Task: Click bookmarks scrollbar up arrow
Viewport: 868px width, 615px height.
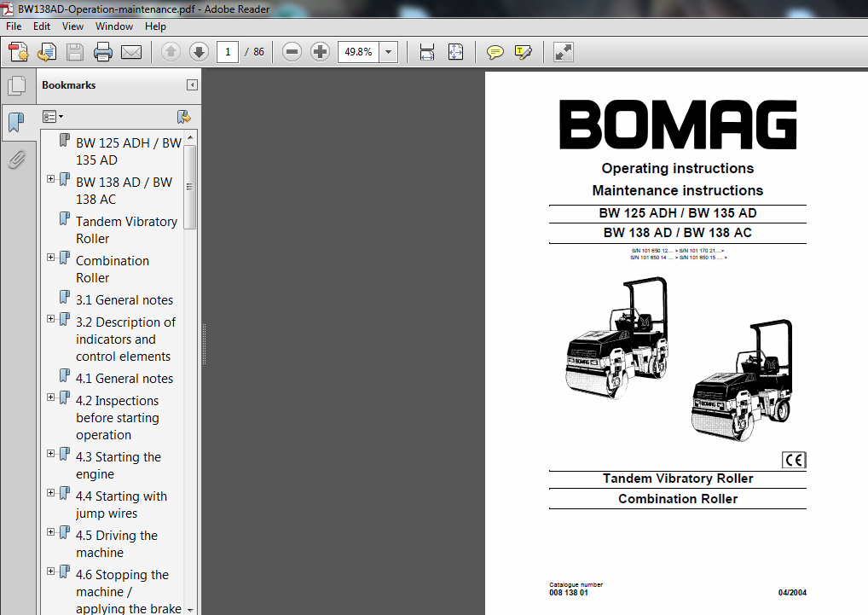Action: [x=190, y=137]
